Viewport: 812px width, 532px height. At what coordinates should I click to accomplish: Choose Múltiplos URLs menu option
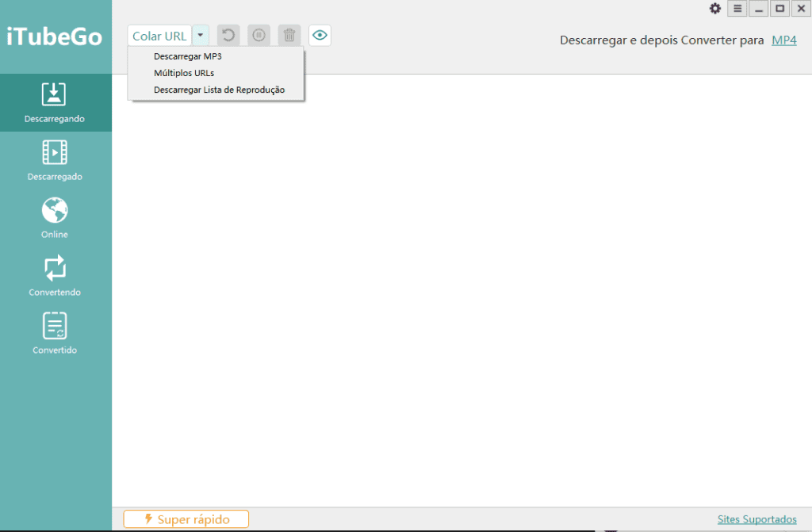pyautogui.click(x=184, y=73)
